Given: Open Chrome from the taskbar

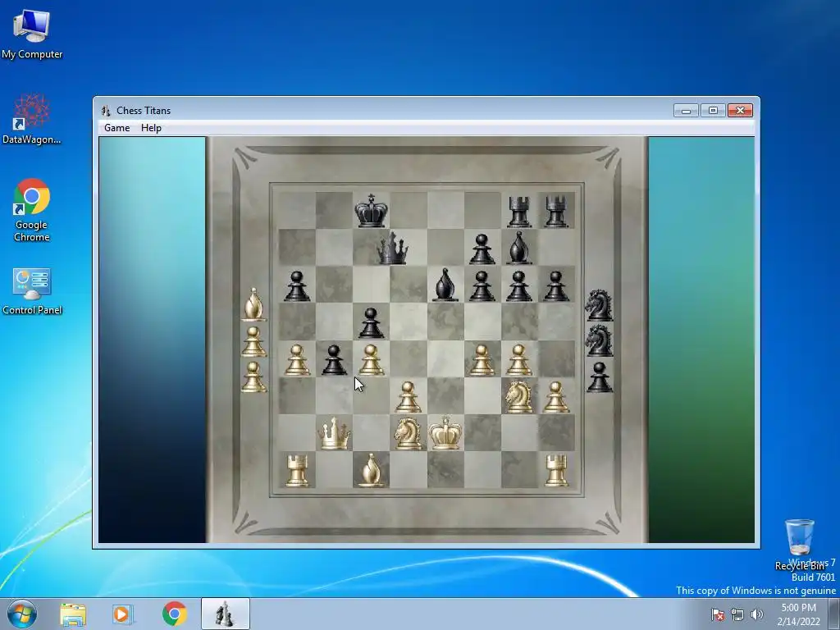Looking at the screenshot, I should 175,614.
